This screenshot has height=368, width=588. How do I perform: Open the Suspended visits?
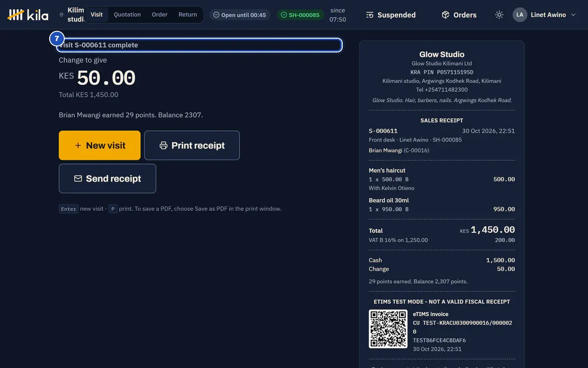tap(391, 15)
